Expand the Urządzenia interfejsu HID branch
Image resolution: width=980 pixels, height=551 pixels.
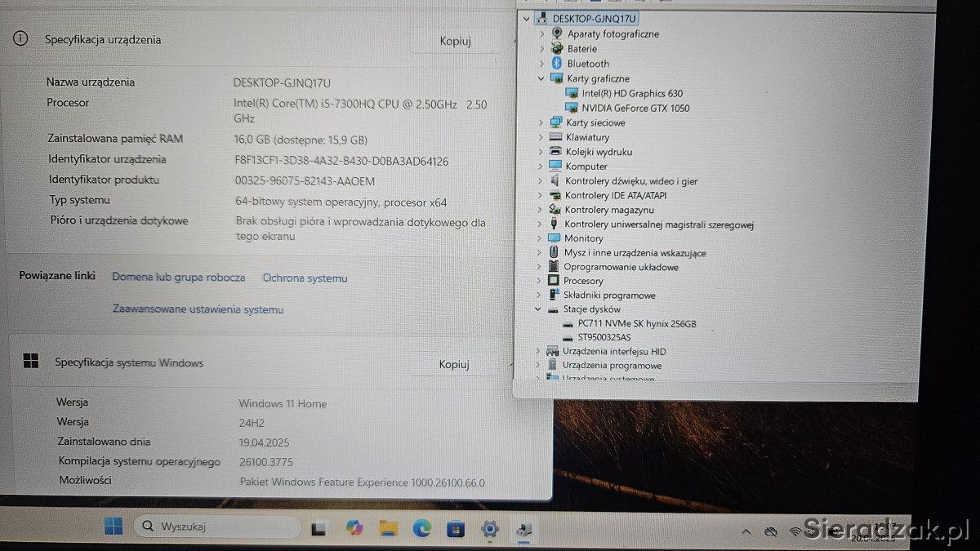[x=537, y=352]
